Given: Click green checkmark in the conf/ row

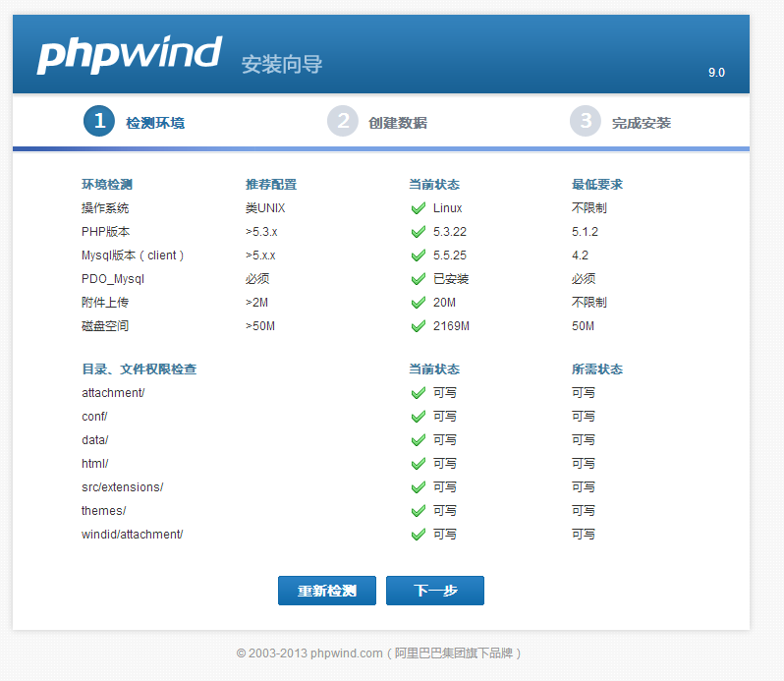Looking at the screenshot, I should coord(419,417).
